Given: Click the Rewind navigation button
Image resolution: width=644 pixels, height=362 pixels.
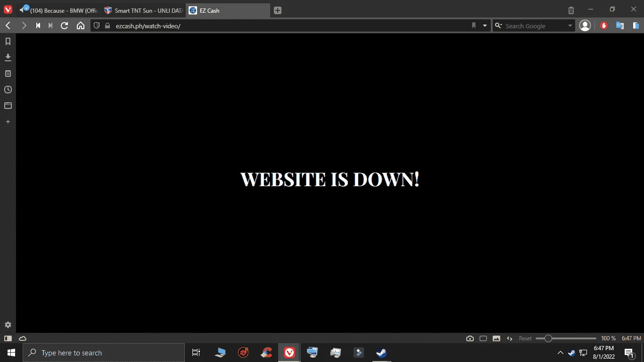Looking at the screenshot, I should 38,25.
